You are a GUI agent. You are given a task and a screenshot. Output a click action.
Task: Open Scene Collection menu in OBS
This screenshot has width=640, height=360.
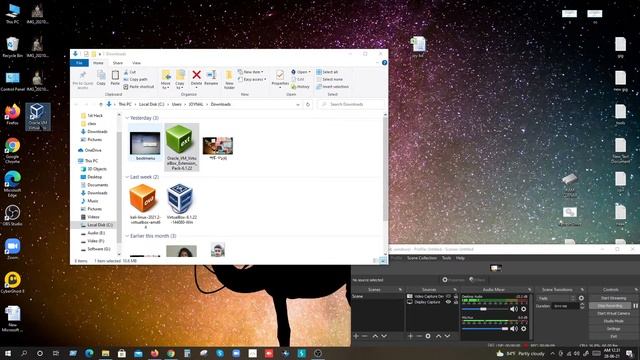pos(422,258)
